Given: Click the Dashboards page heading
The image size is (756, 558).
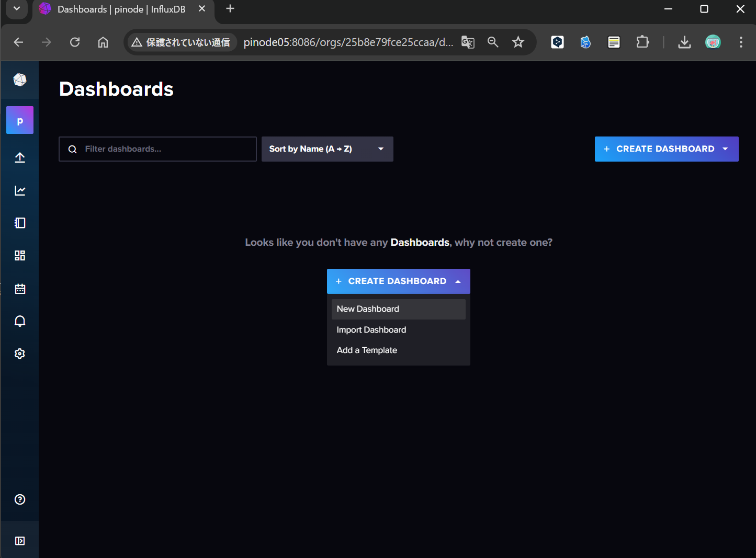Looking at the screenshot, I should click(x=116, y=89).
